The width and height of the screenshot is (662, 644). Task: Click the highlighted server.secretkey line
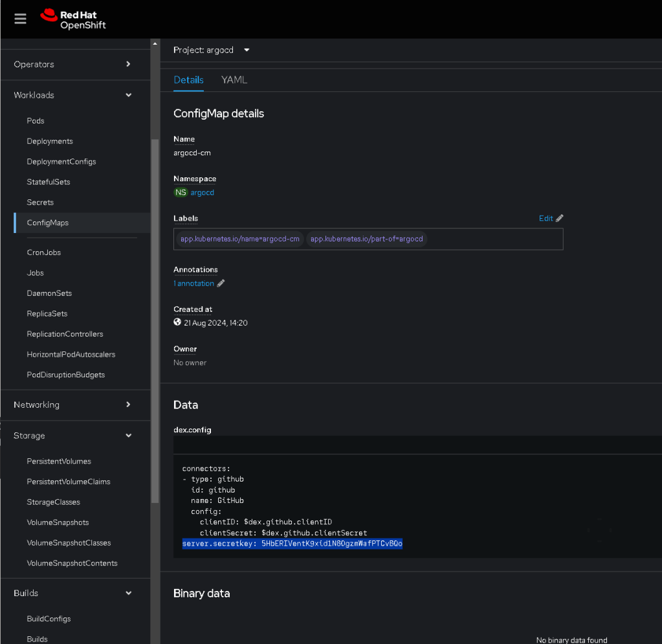[x=292, y=544]
